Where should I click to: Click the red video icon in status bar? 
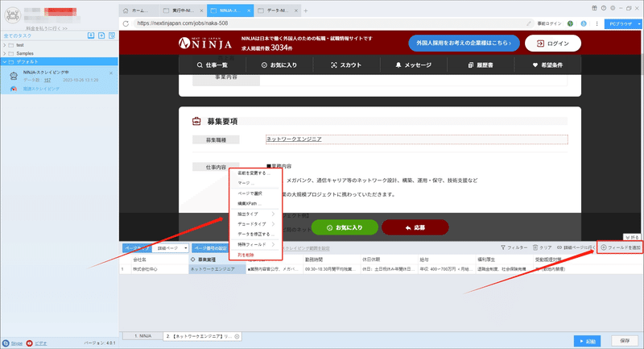coord(29,343)
